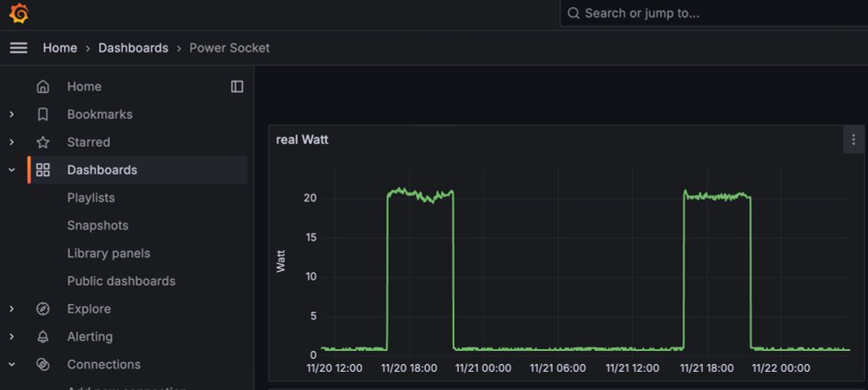The height and width of the screenshot is (390, 868).
Task: Undock the sidebar menu panel icon
Action: pos(237,86)
